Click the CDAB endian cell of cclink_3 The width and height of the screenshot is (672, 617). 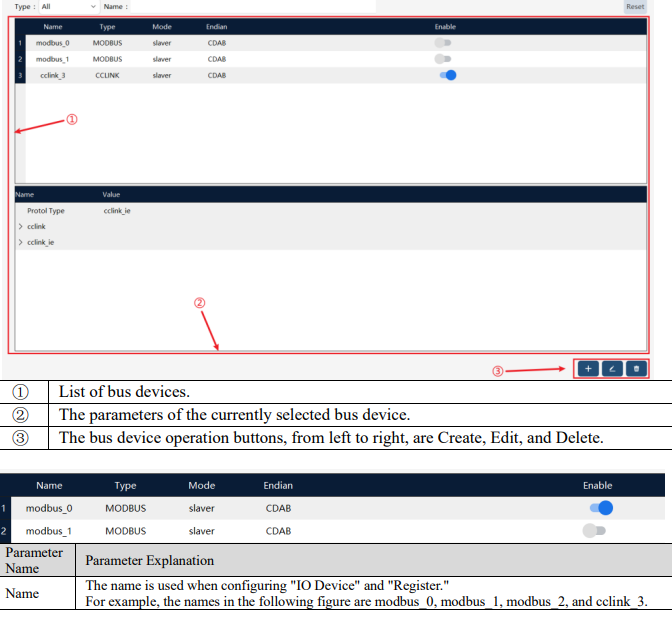pos(217,75)
